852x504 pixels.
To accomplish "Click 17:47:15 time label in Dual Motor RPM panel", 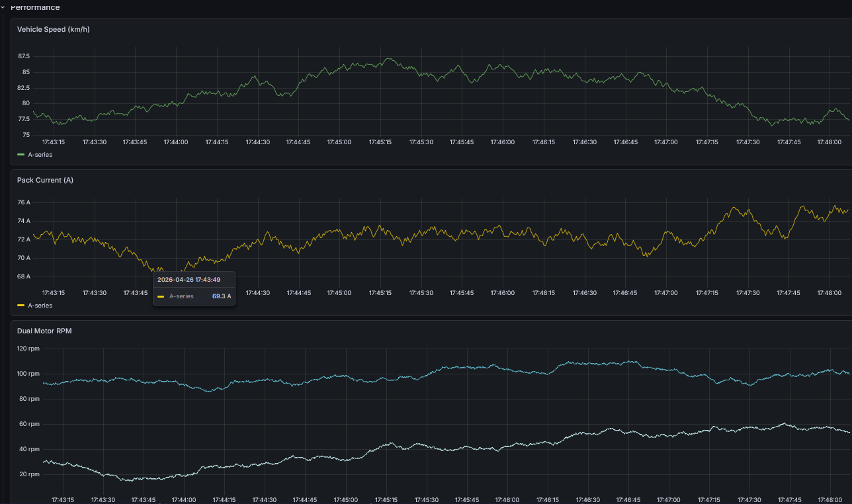I will click(708, 500).
